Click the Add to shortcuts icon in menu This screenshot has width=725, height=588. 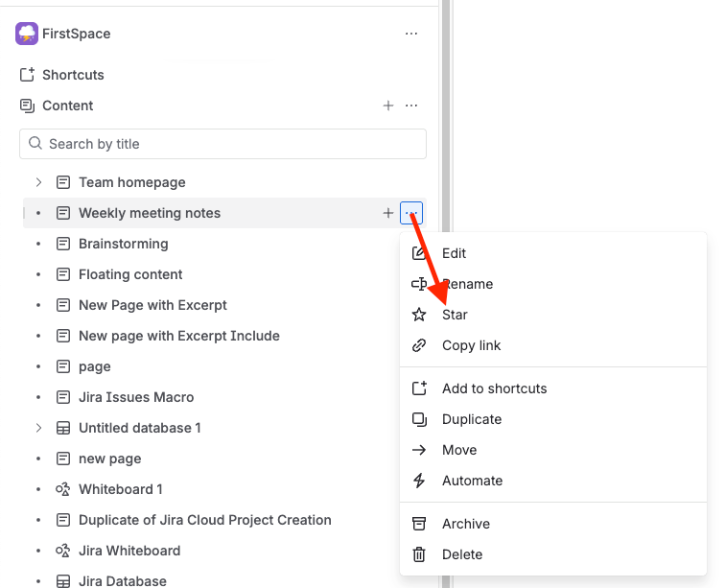[419, 388]
